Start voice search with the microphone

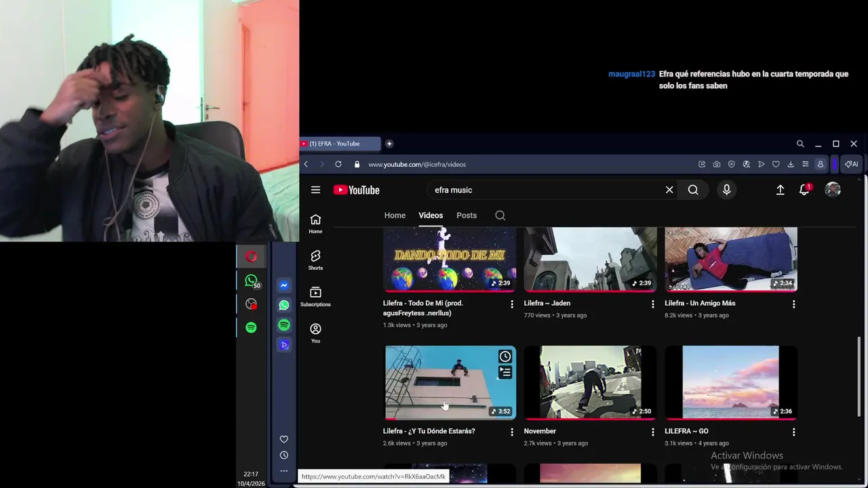tap(726, 190)
